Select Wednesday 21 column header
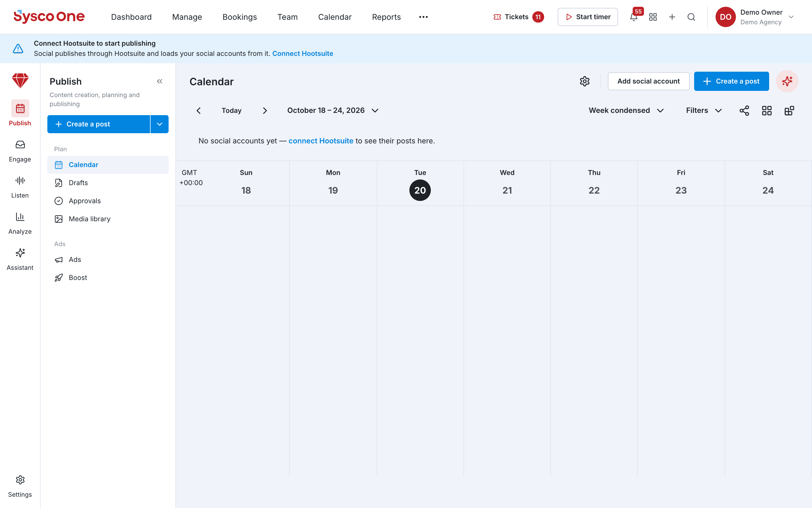The image size is (812, 508). coord(507,183)
